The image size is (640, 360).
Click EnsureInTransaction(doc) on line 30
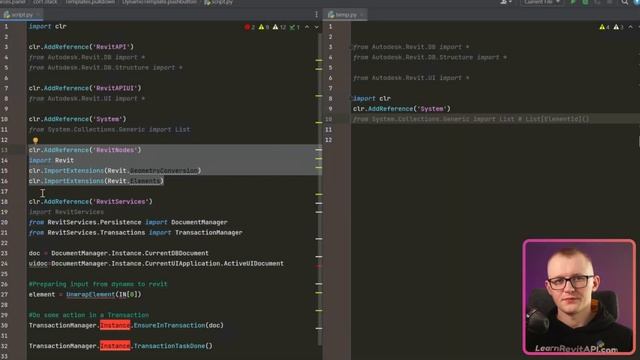(179, 325)
